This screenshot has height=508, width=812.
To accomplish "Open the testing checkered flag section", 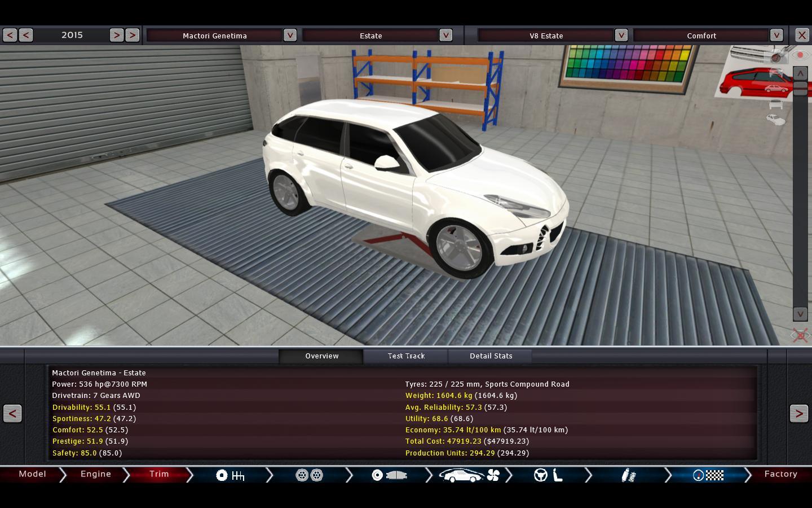I will (x=708, y=475).
